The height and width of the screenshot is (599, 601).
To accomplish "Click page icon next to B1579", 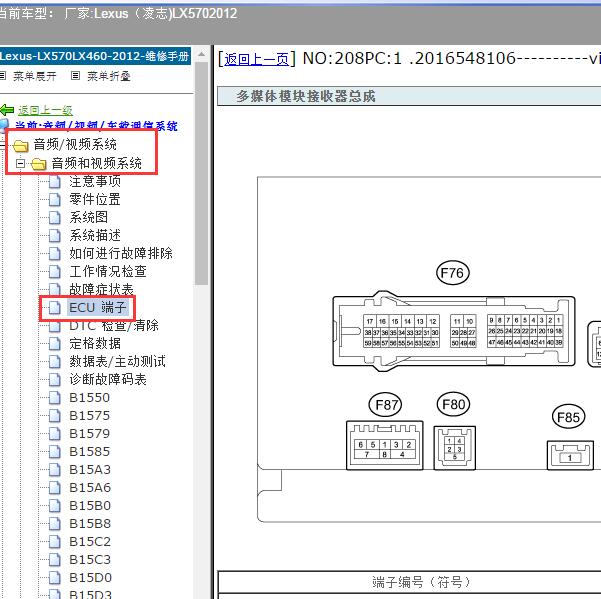I will (55, 434).
